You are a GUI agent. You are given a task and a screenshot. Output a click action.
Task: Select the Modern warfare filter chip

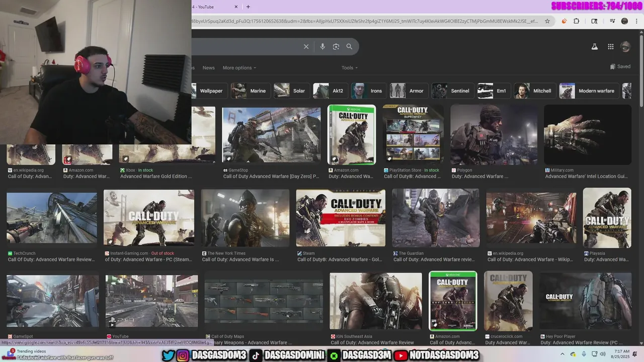pyautogui.click(x=589, y=91)
